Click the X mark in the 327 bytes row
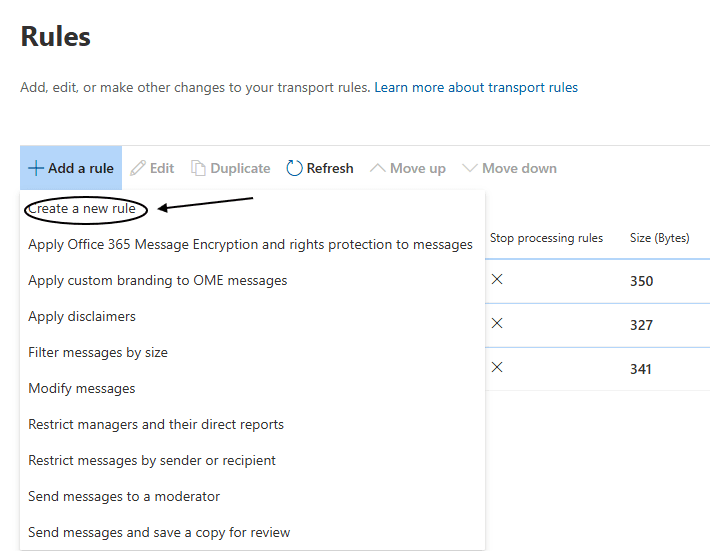Screen dimensions: 710x551 pos(497,323)
